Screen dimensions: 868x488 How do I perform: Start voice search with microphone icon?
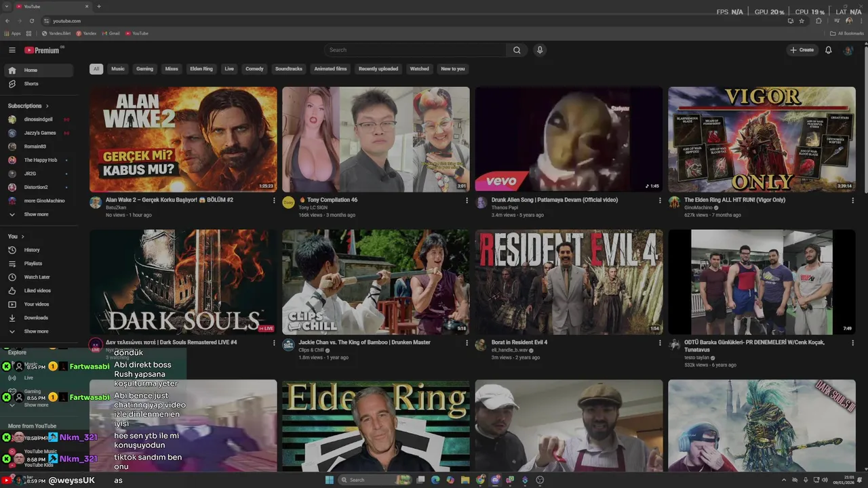click(x=540, y=50)
